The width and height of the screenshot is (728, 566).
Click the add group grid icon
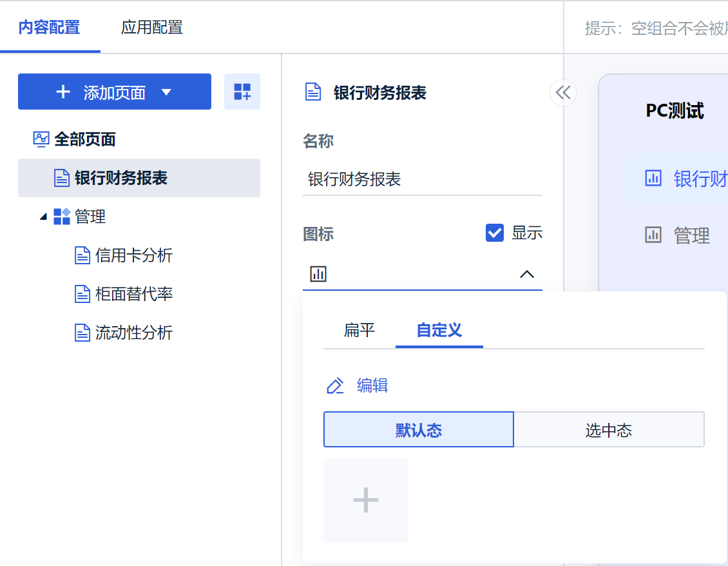242,92
